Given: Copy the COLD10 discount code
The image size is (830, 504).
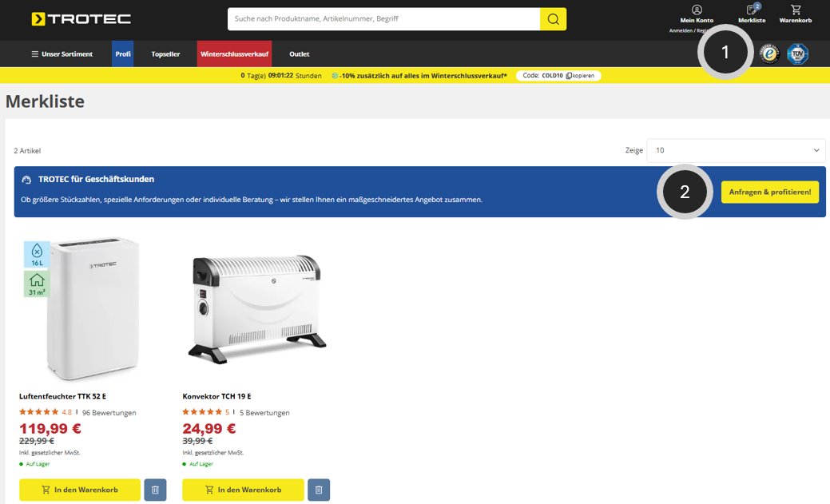Looking at the screenshot, I should point(580,76).
